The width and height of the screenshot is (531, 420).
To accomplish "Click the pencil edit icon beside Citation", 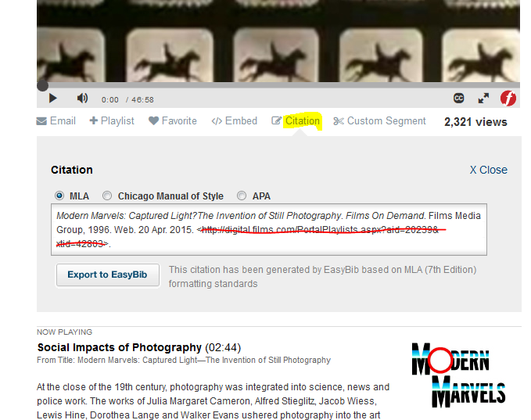I will click(x=276, y=120).
